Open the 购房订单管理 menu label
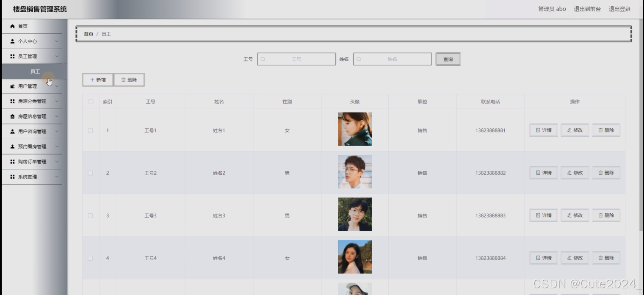Screen dimensions: 644x295 pos(32,162)
